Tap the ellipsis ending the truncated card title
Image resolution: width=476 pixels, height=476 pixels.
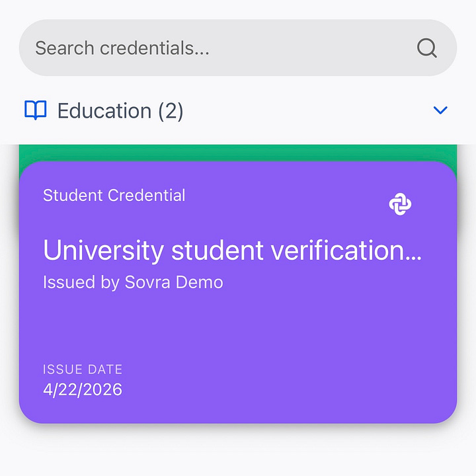pos(413,258)
